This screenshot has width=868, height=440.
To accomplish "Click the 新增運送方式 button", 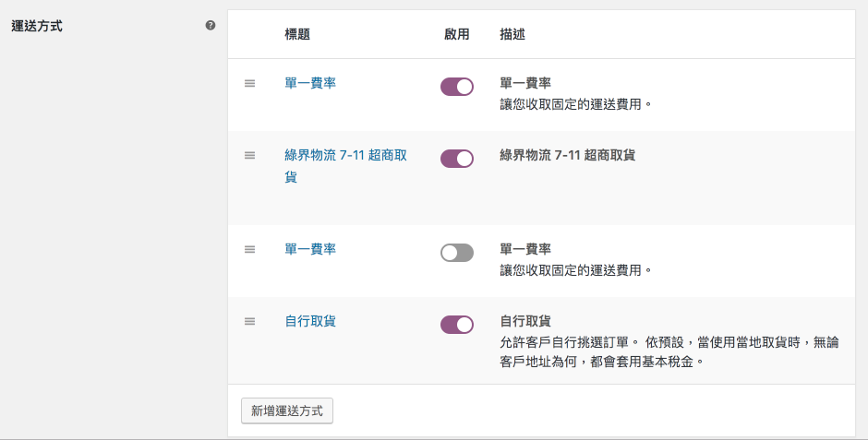I will click(x=287, y=410).
